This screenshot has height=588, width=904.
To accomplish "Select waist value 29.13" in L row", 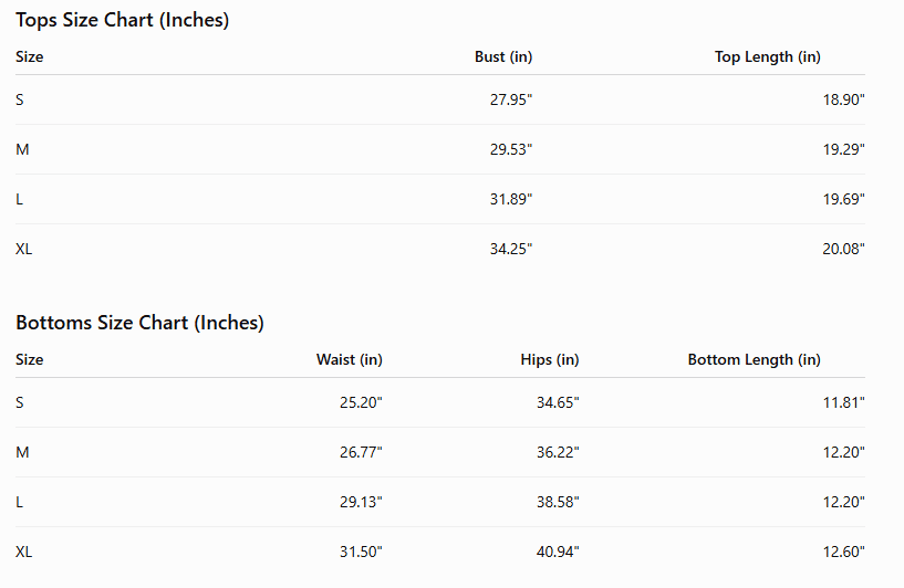I will [361, 502].
